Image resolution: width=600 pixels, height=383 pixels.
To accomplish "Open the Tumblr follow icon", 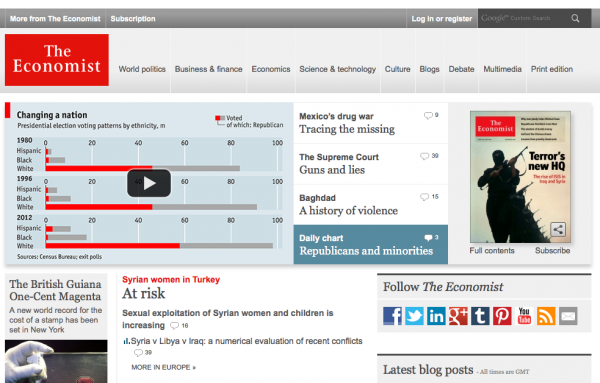I will (480, 316).
